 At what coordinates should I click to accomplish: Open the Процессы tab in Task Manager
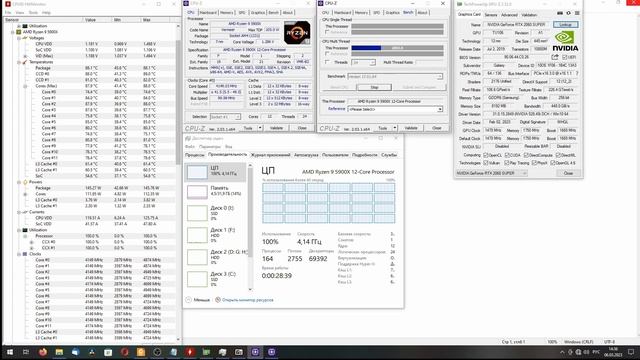tap(195, 155)
